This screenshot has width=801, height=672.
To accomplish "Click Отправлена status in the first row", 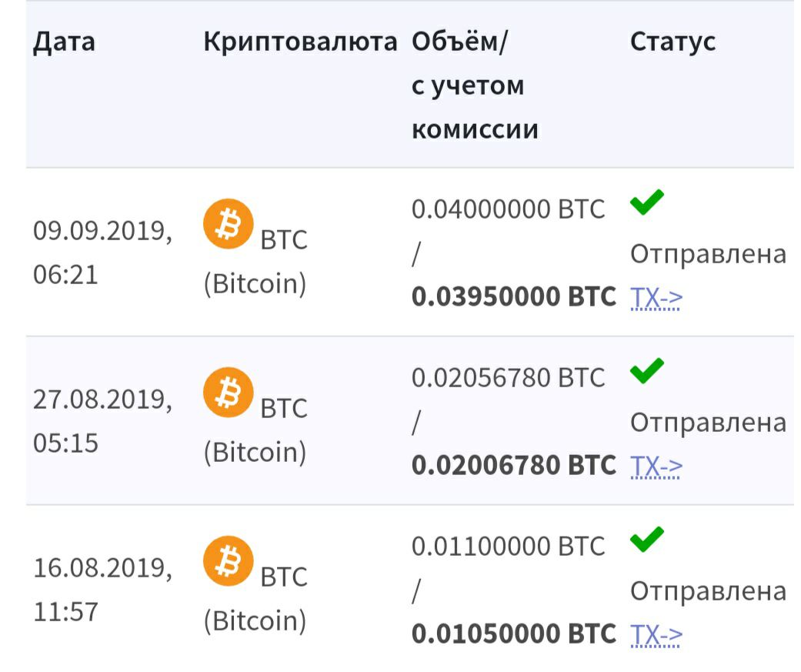I will [x=708, y=254].
